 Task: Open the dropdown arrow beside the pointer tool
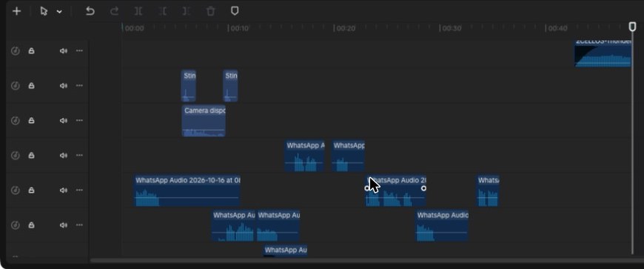coord(59,12)
